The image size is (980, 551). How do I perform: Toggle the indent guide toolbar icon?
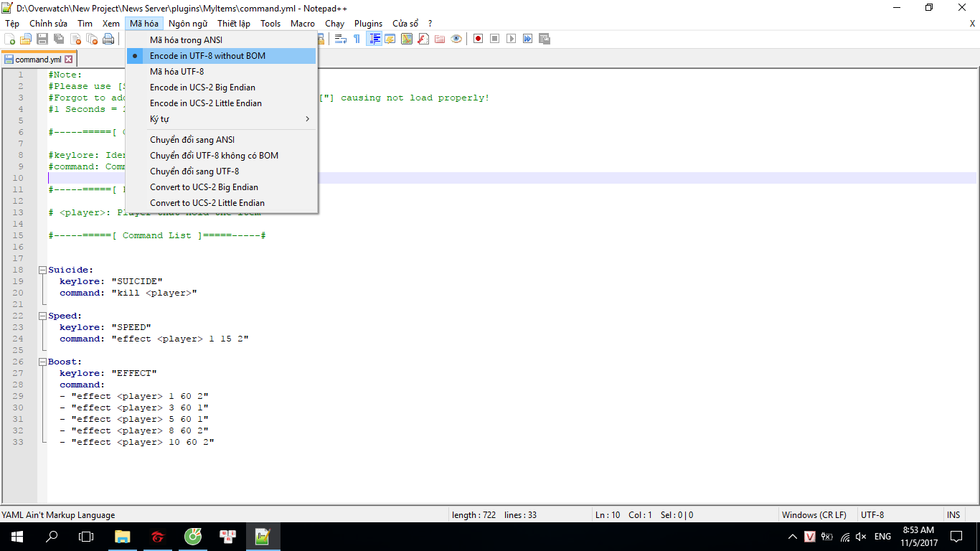coord(374,39)
